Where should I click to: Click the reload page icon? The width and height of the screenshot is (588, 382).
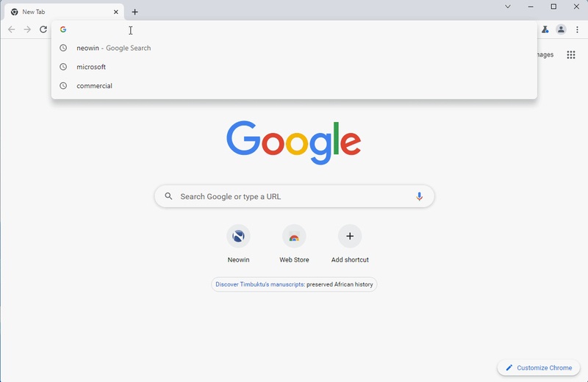(x=43, y=29)
